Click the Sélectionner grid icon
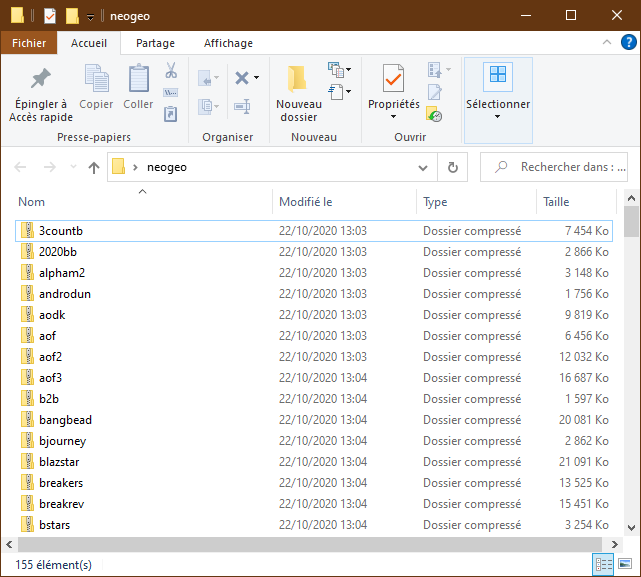 [x=498, y=76]
